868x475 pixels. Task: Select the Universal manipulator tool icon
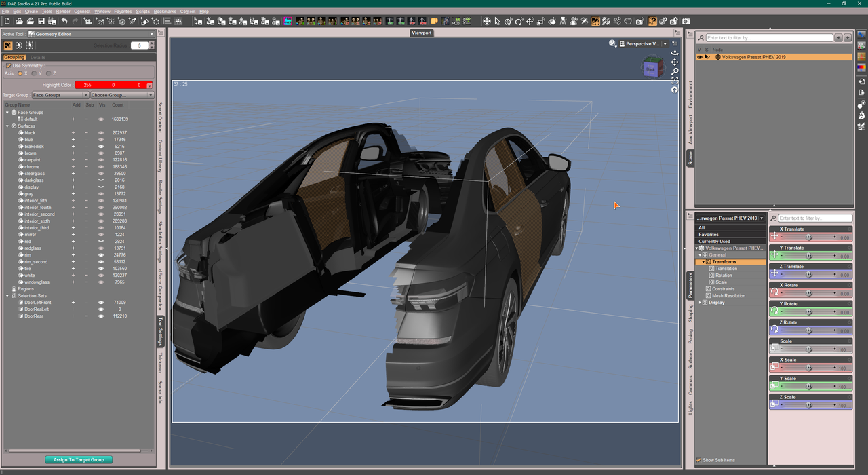(x=486, y=22)
